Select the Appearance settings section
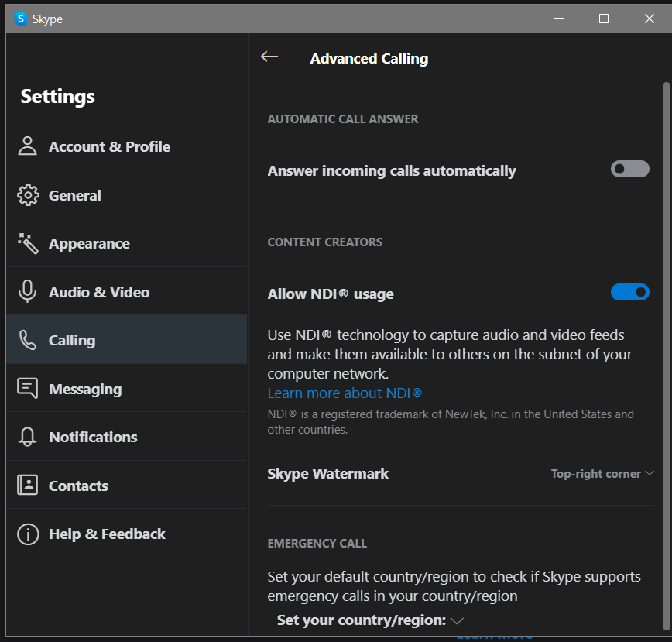The height and width of the screenshot is (642, 672). [x=127, y=243]
